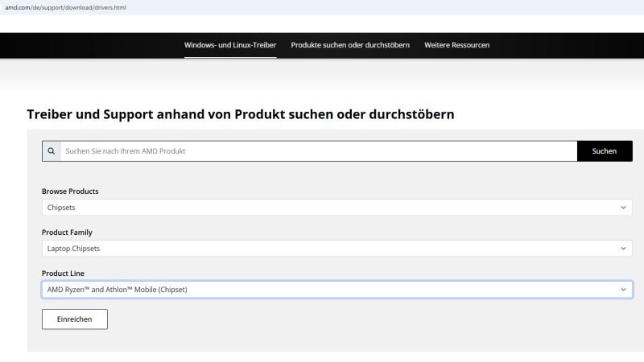Open the Windows- und Linux-Treiber tab
This screenshot has height=362, width=644.
(230, 45)
